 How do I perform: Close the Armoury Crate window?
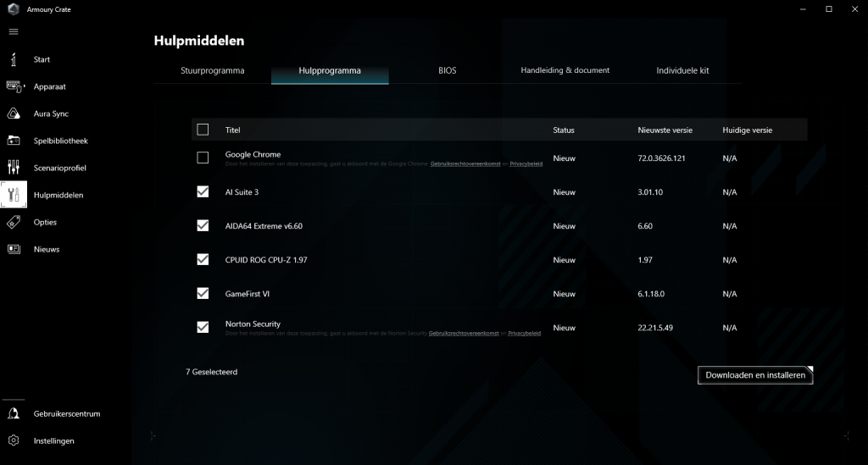pos(854,8)
